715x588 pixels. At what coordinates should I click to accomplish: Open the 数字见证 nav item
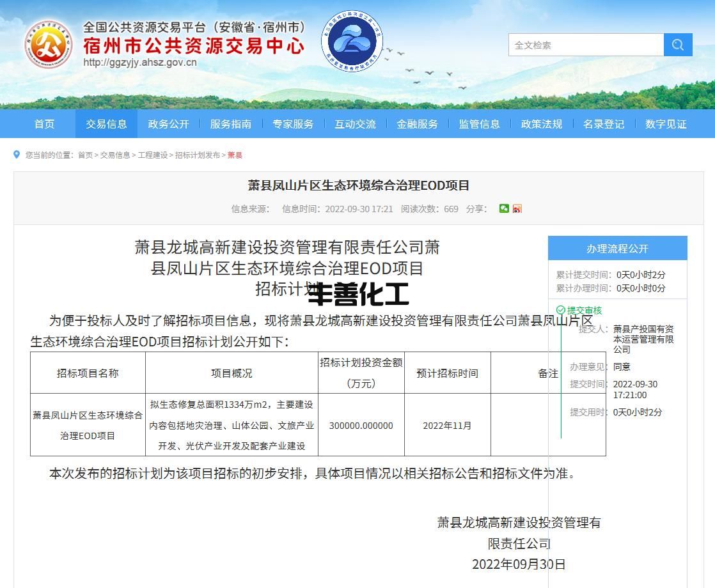pos(666,124)
